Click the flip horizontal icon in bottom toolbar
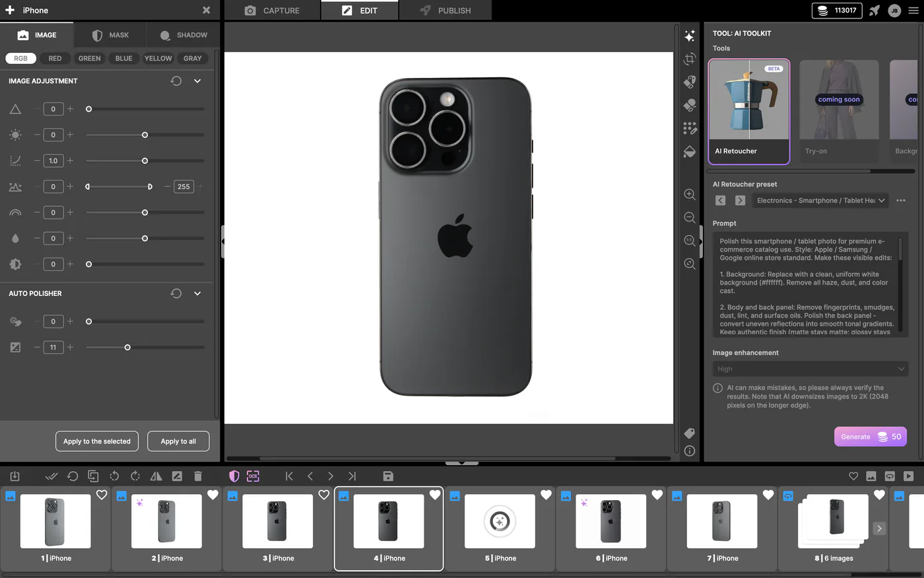Image resolution: width=924 pixels, height=578 pixels. [156, 476]
